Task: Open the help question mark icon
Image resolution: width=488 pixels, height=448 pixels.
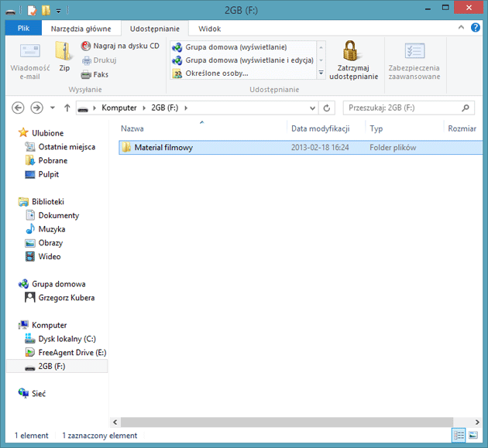Action: pos(476,28)
